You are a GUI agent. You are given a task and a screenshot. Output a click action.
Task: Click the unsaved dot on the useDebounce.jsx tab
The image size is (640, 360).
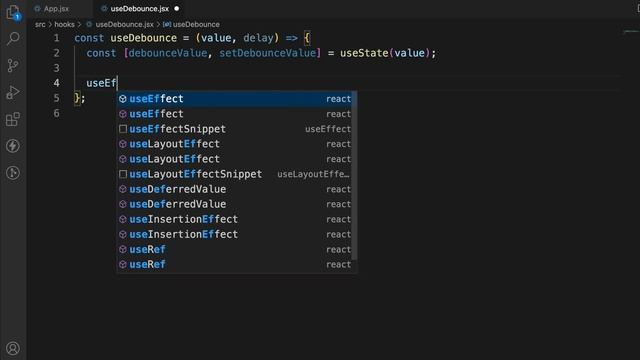[177, 9]
